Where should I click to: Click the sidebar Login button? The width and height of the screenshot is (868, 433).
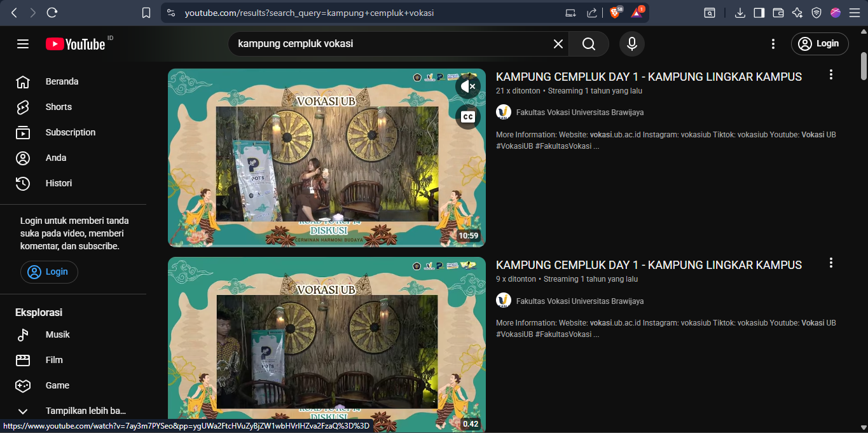click(49, 271)
